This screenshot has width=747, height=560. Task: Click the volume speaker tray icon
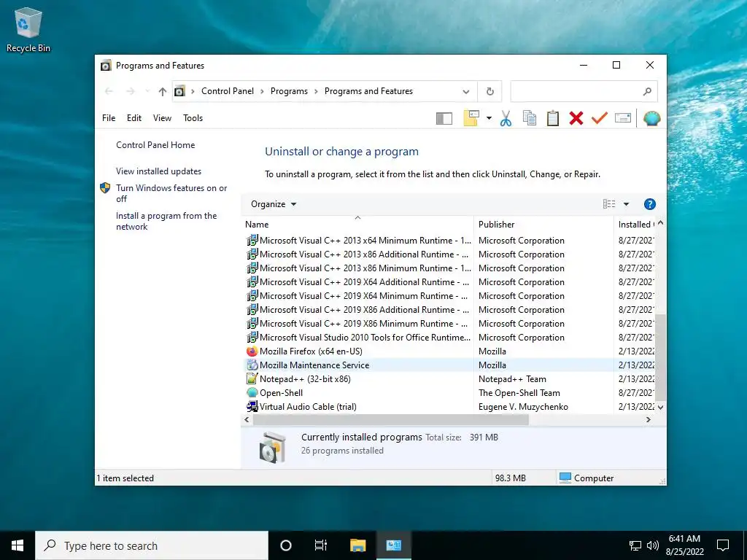[x=653, y=545]
